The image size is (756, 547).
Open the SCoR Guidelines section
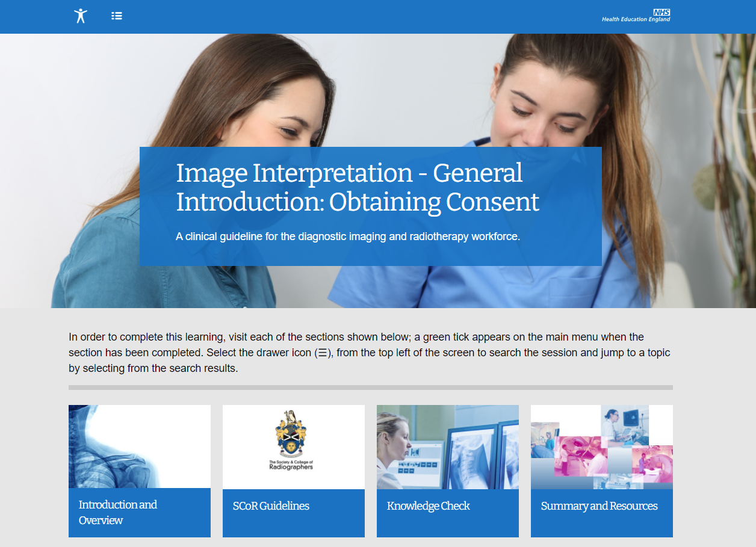pos(271,506)
